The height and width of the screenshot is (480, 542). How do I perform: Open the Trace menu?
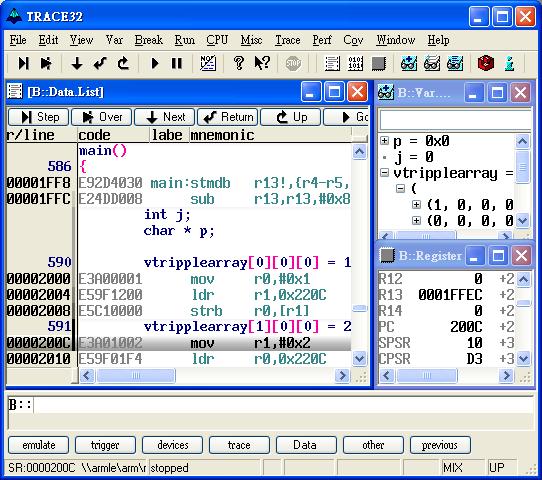tap(288, 40)
